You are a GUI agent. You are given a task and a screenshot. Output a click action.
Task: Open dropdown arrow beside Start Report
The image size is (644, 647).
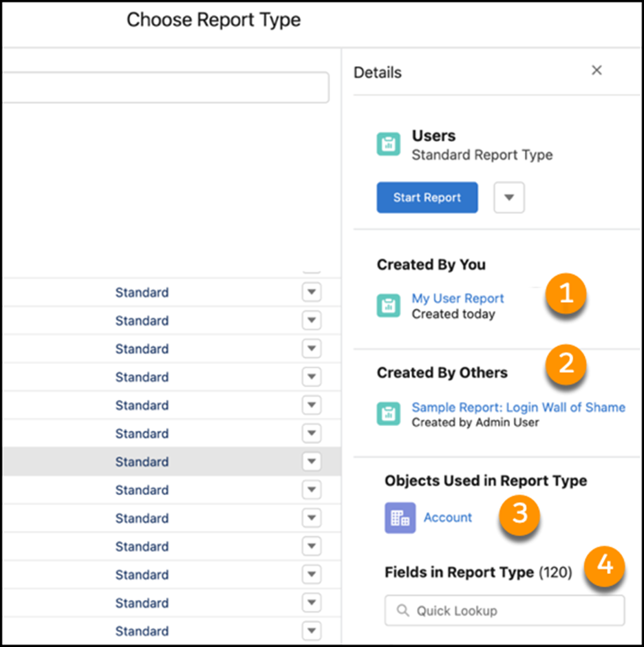[x=509, y=198]
